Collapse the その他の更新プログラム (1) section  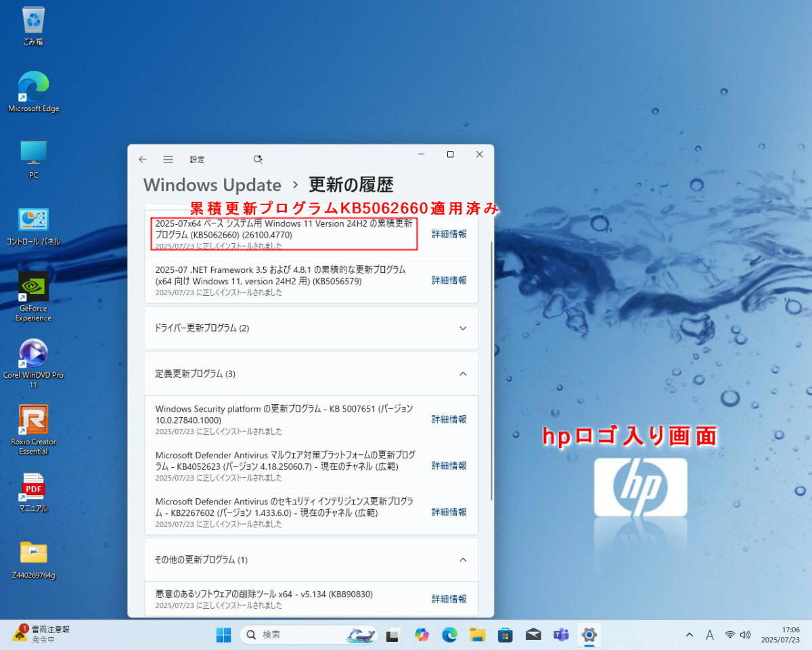coord(311,560)
